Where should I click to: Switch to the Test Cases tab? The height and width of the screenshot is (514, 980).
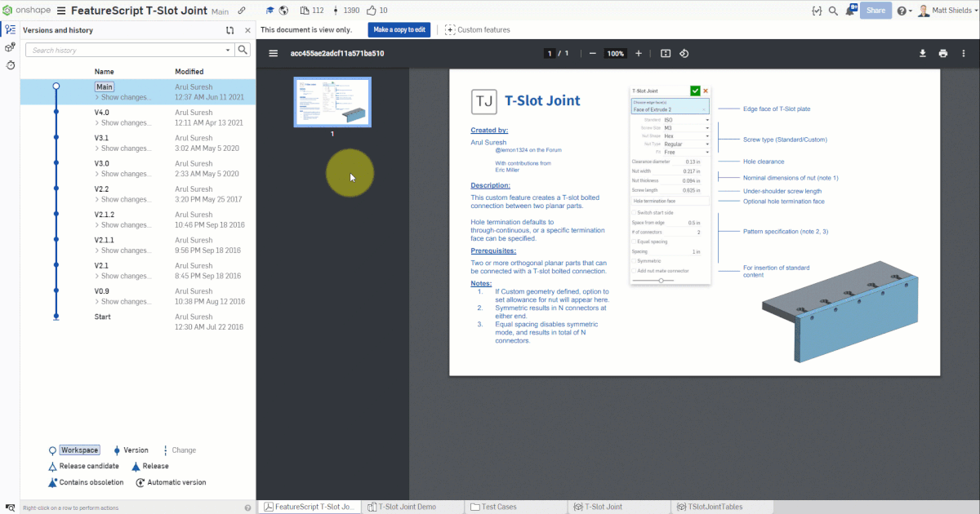pyautogui.click(x=501, y=506)
